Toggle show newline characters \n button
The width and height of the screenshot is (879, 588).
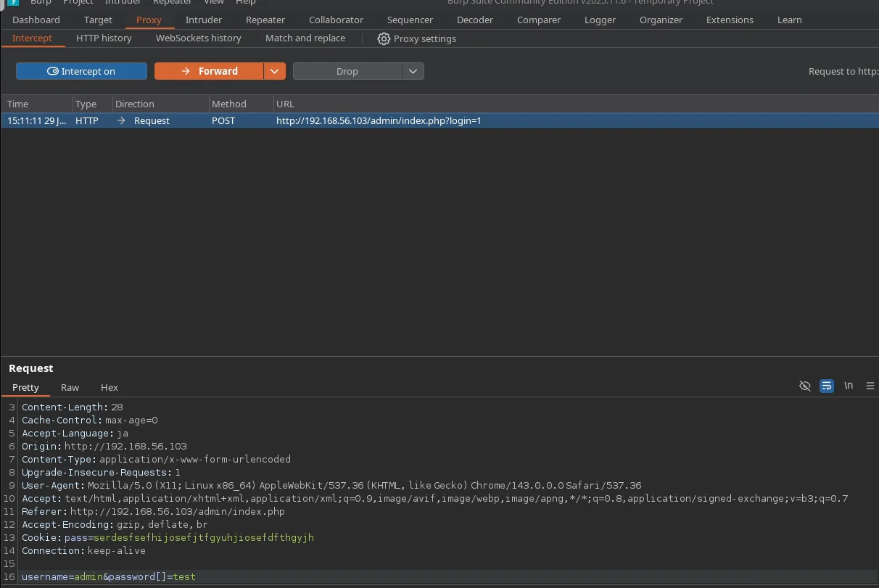point(849,386)
